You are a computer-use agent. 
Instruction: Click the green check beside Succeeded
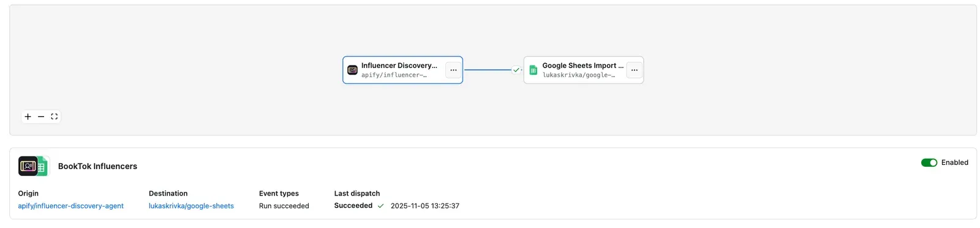coord(380,206)
